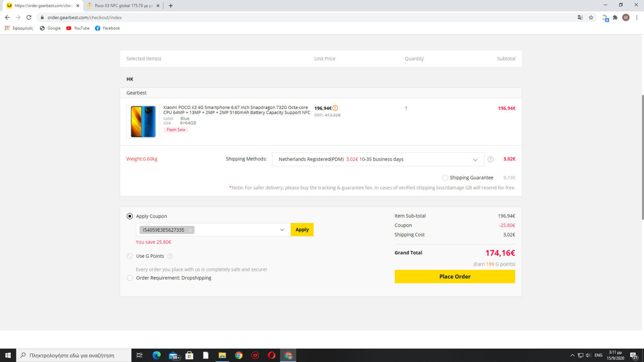Viewport: 644px width, 362px height.
Task: Click the address bar URL field
Action: (x=306, y=17)
